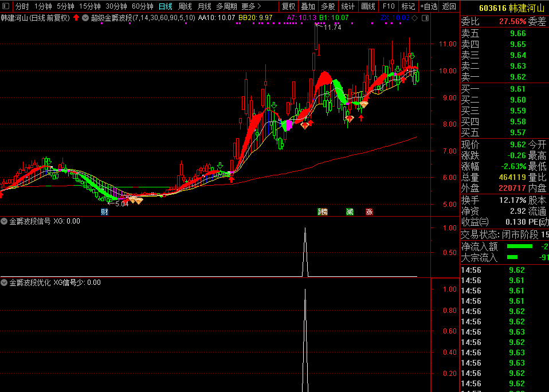Click the 返回 back button
This screenshot has height=392, width=549.
click(449, 6)
